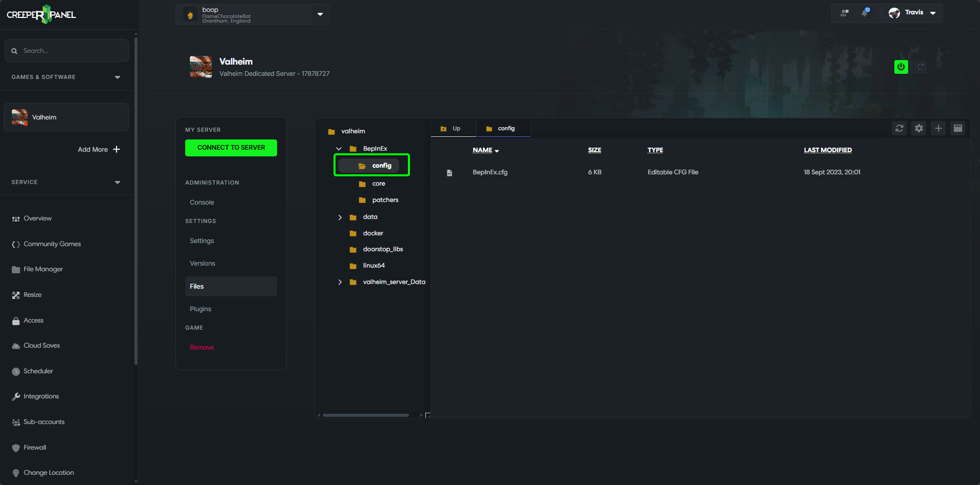Click the archive/window icon in file toolbar

[958, 128]
